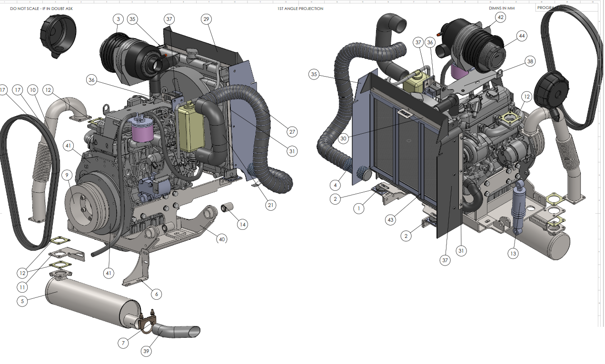Click the 'DO NOT SCALE' note
Image resolution: width=605 pixels, height=364 pixels.
pyautogui.click(x=42, y=9)
